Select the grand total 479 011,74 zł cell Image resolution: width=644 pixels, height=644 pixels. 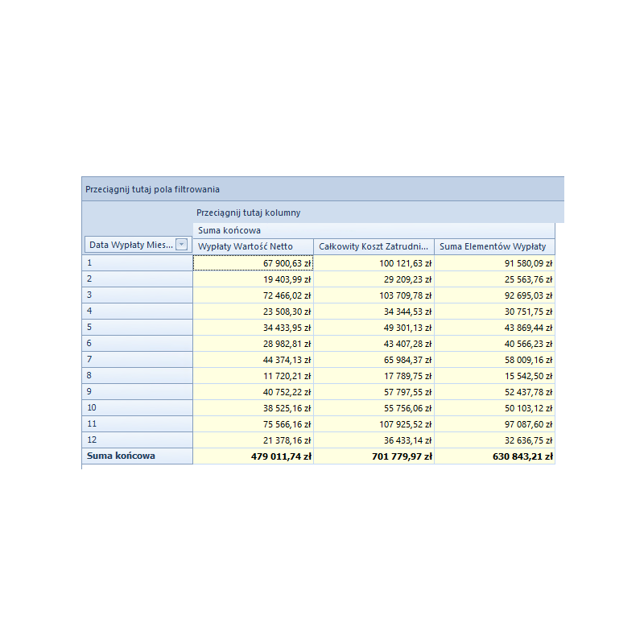253,456
